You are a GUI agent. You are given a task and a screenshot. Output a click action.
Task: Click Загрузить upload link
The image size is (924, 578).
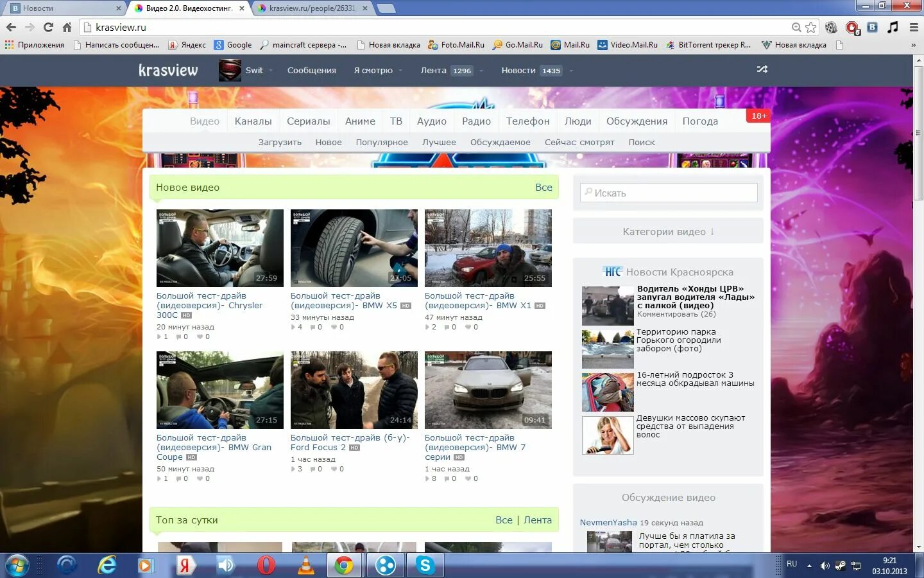280,143
